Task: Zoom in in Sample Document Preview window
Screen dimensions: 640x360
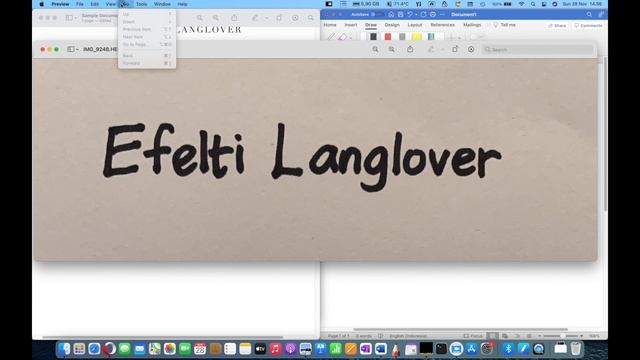Action: [216, 18]
